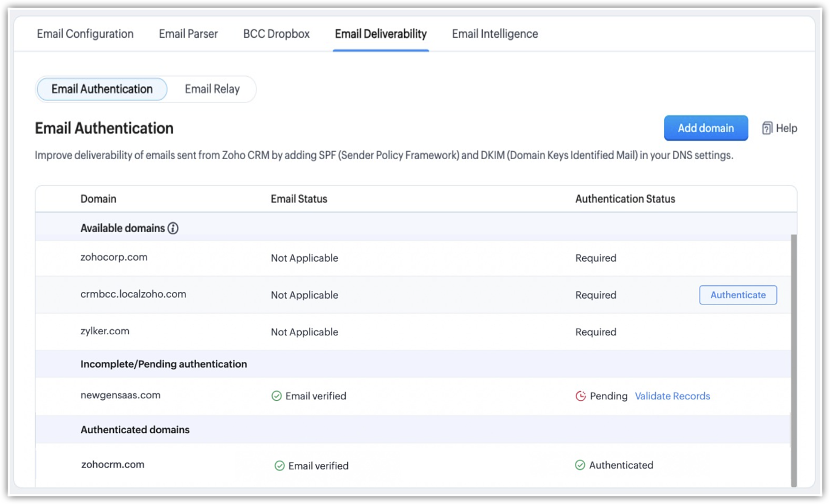The width and height of the screenshot is (830, 504).
Task: Open the Validate Records link
Action: pyautogui.click(x=672, y=396)
